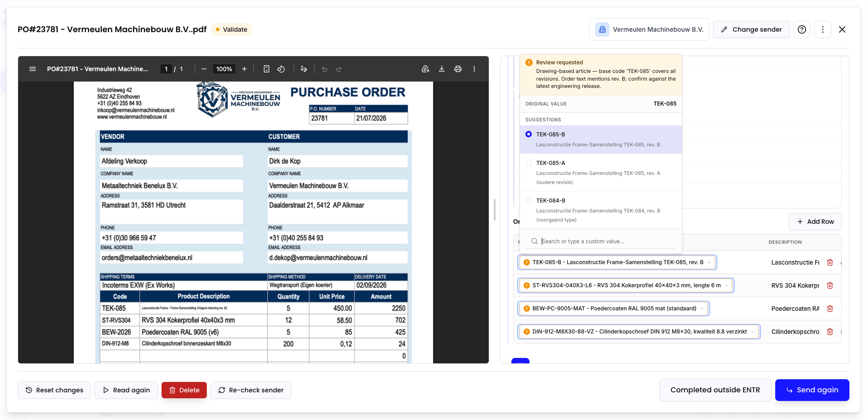
Task: Click Cilinderkopschro description cell
Action: tap(795, 332)
